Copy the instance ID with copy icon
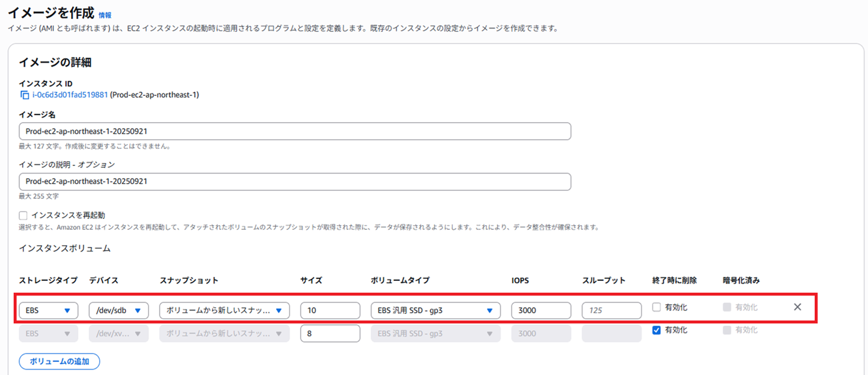Viewport: 868px width, 375px height. [24, 95]
